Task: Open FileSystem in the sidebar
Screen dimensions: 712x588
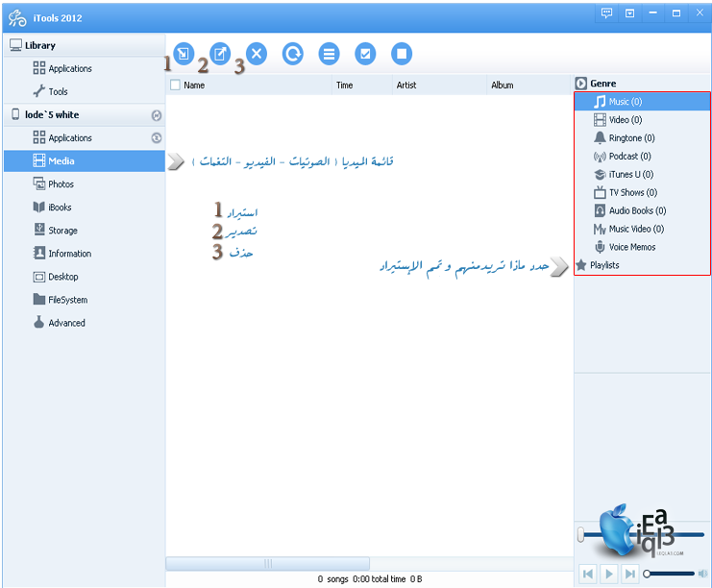Action: coord(67,300)
